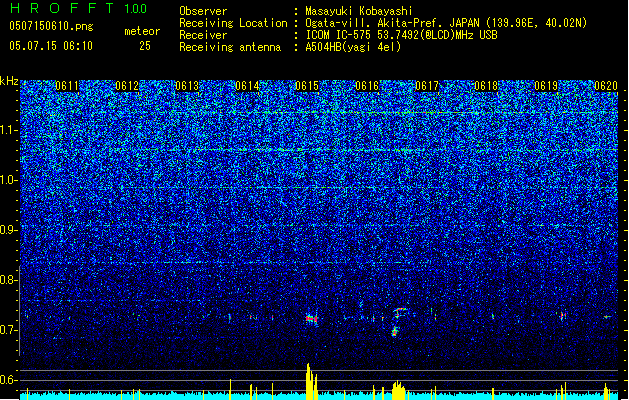The height and width of the screenshot is (400, 629).
Task: Click the 0616 time marker
Action: [367, 86]
